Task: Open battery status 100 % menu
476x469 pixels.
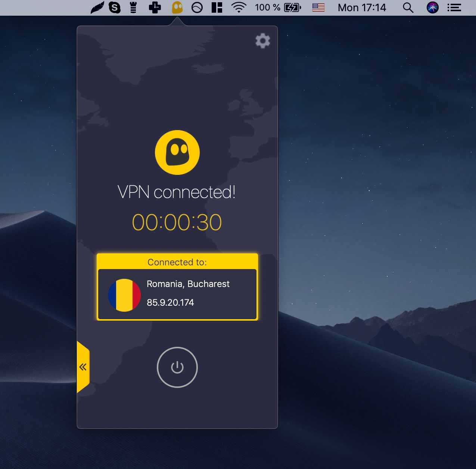Action: click(278, 7)
